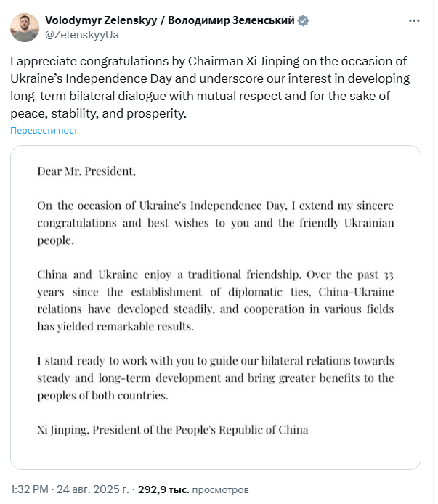Image resolution: width=438 pixels, height=504 pixels.
Task: Click the paragraph starting "China and Ukraine enjoy"
Action: (215, 301)
